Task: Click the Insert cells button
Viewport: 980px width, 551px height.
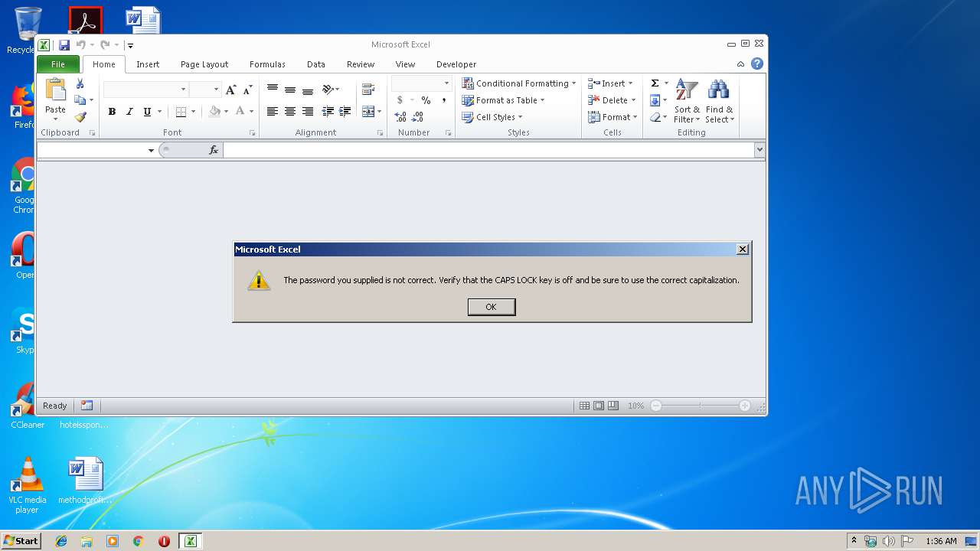Action: point(610,83)
